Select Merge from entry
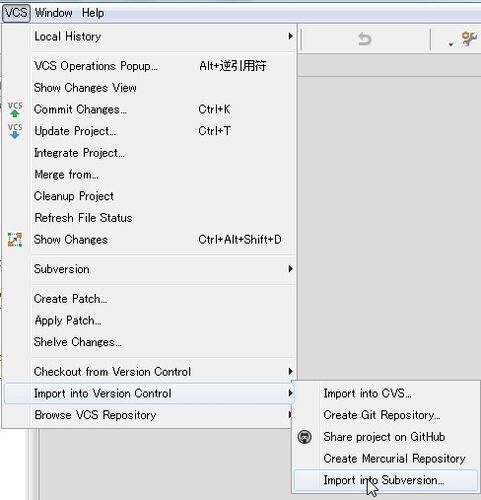This screenshot has height=500, width=481. point(150,174)
